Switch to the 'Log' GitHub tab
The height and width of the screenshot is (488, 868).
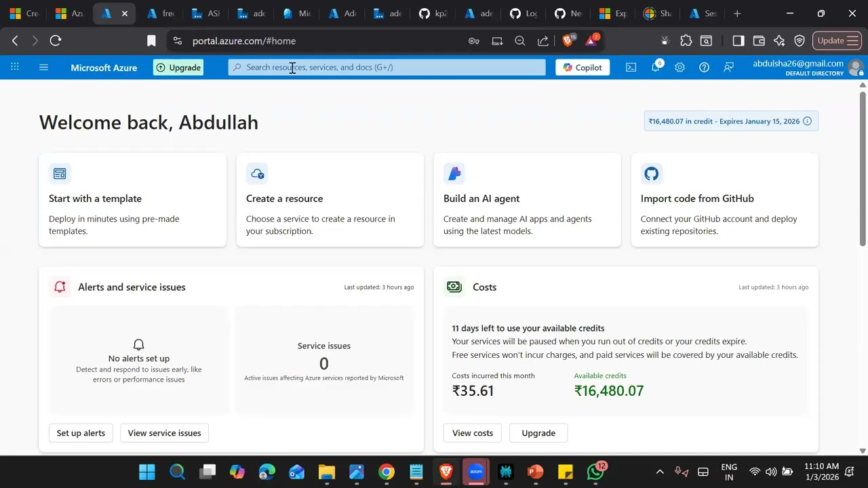click(x=525, y=14)
